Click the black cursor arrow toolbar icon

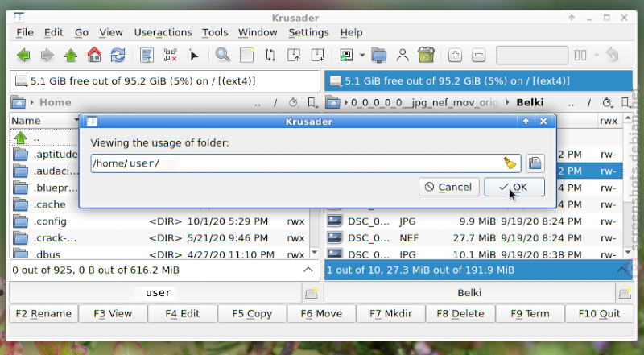point(194,55)
